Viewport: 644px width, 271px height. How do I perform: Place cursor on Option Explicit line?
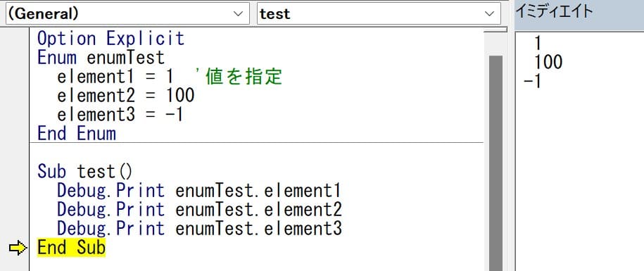coord(111,39)
